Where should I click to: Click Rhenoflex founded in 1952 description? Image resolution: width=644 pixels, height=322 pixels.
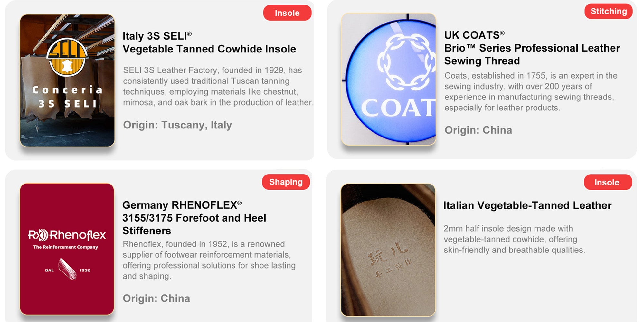pos(209,260)
